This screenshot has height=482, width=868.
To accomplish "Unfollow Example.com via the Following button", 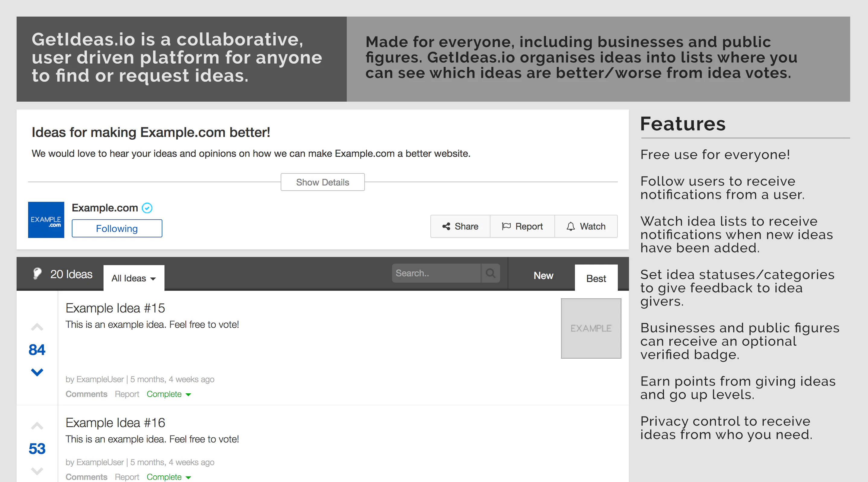I will (116, 228).
